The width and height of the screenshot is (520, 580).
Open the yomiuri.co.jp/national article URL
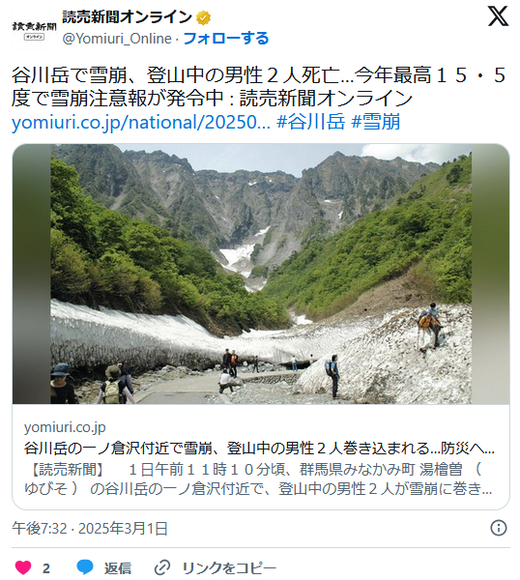(x=141, y=122)
